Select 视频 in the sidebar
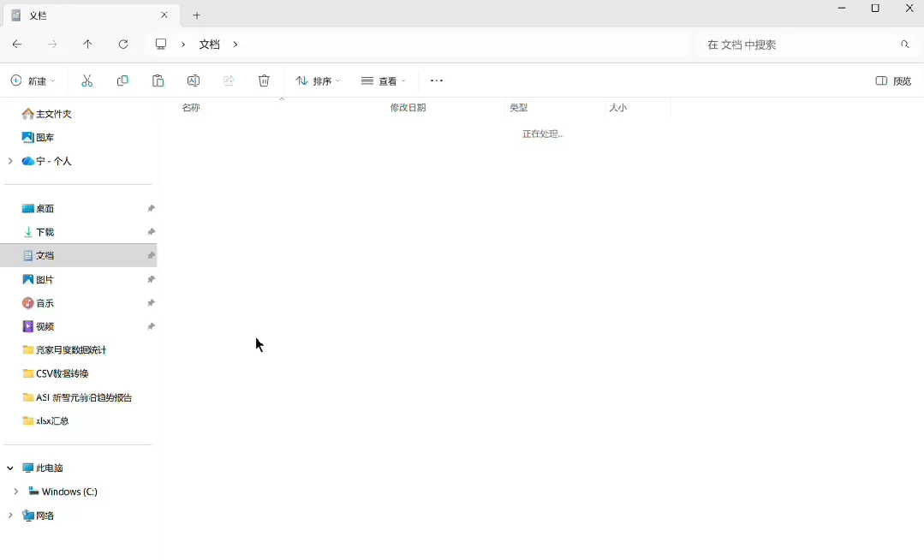The height and width of the screenshot is (560, 924). tap(38, 326)
